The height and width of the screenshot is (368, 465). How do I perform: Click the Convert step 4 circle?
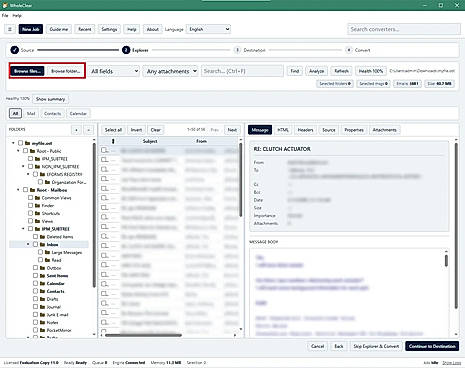pos(349,50)
